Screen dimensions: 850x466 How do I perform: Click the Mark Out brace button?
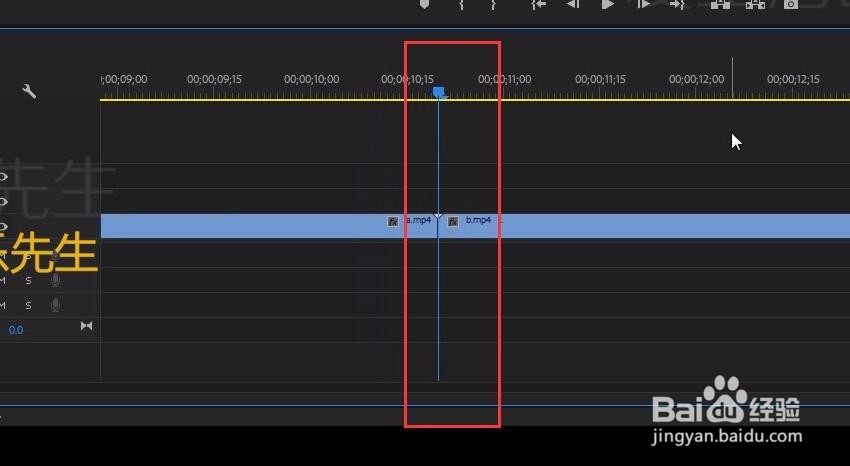point(493,4)
